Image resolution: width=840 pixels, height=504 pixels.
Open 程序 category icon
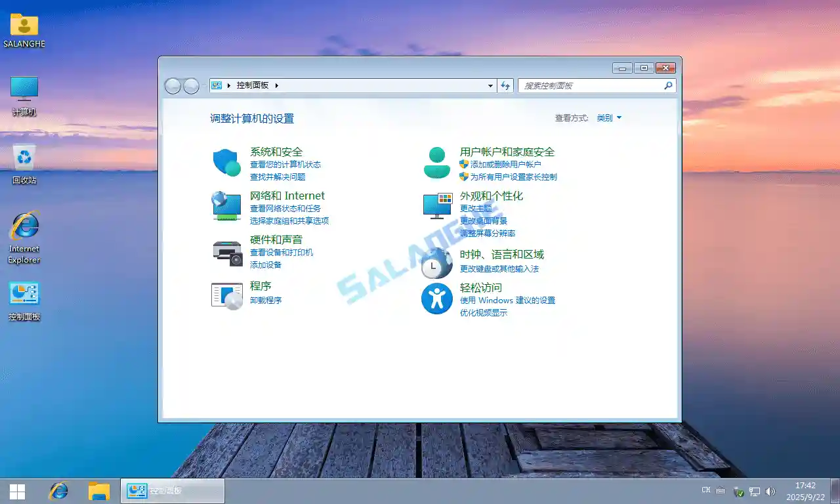point(226,295)
